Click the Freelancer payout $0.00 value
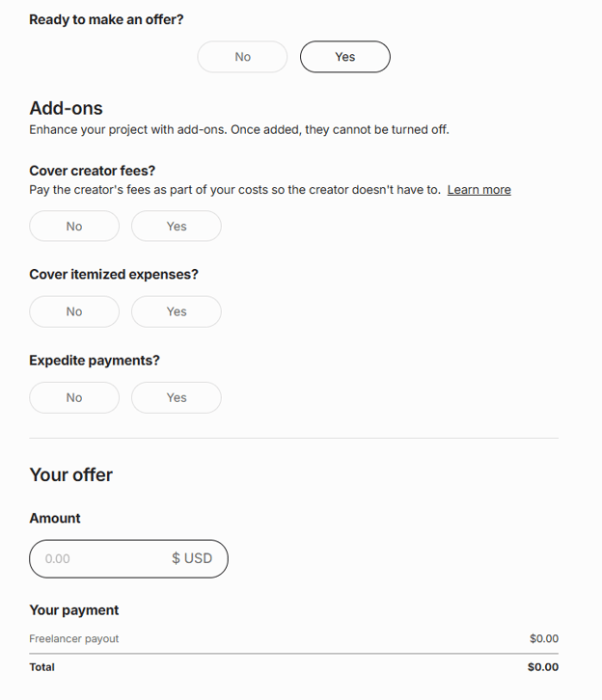The image size is (602, 700). [x=543, y=638]
